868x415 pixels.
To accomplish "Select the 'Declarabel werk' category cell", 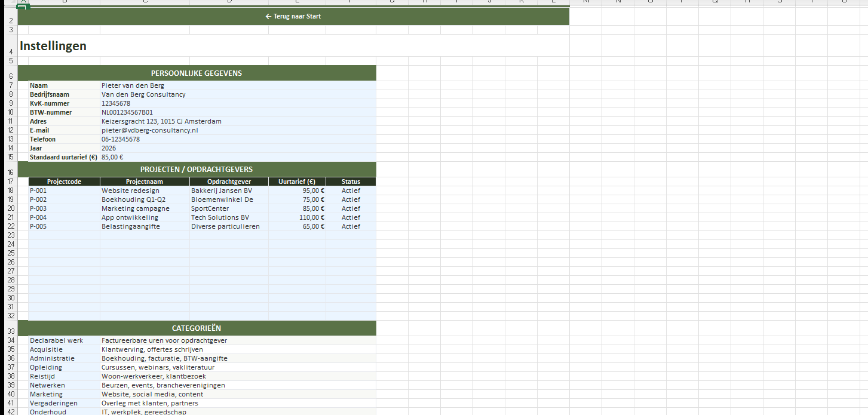I will [x=56, y=340].
